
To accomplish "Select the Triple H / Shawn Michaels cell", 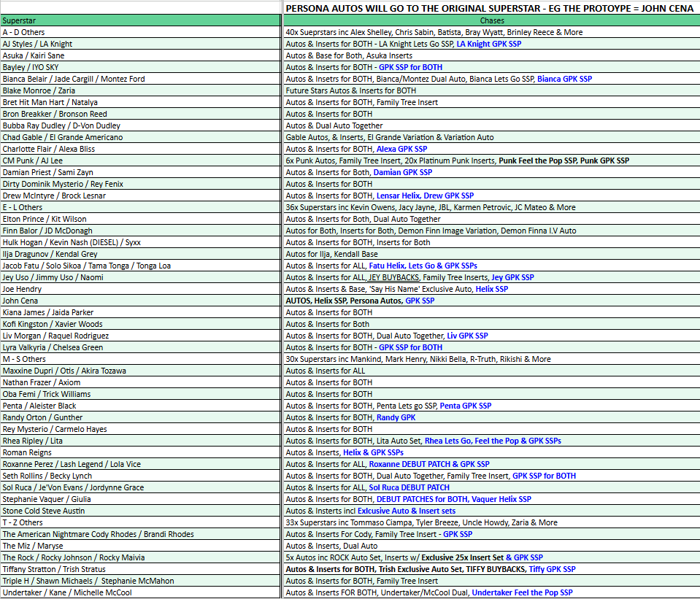I will pos(141,581).
